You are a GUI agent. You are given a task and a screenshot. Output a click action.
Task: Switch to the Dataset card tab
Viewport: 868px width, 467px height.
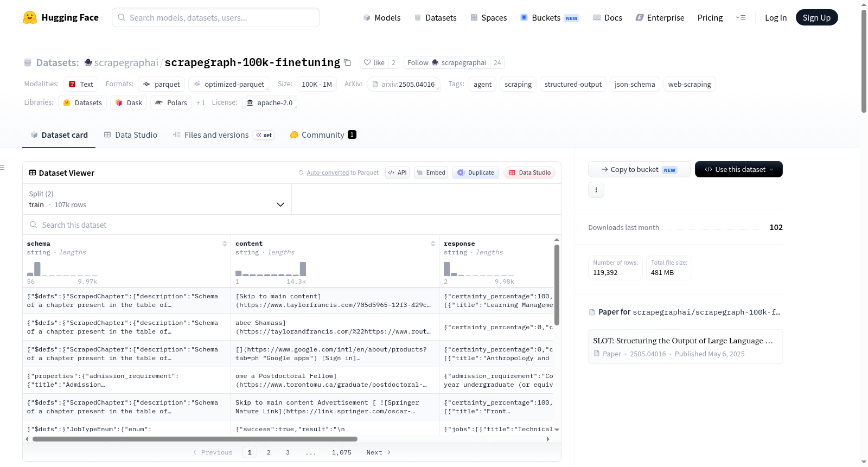(59, 135)
